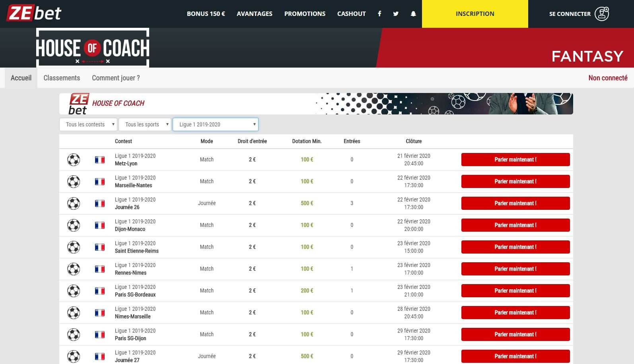
Task: Click the SE CONNECTER link
Action: 570,14
